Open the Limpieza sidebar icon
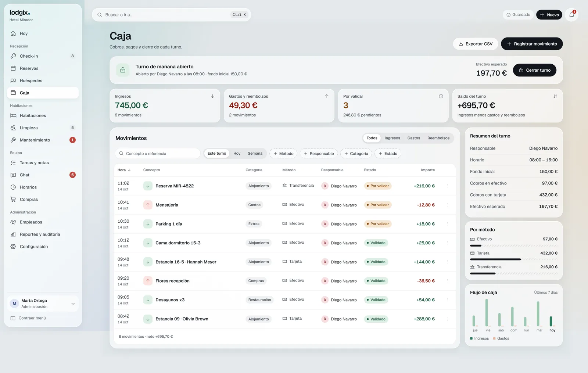Image resolution: width=588 pixels, height=373 pixels. 13,128
